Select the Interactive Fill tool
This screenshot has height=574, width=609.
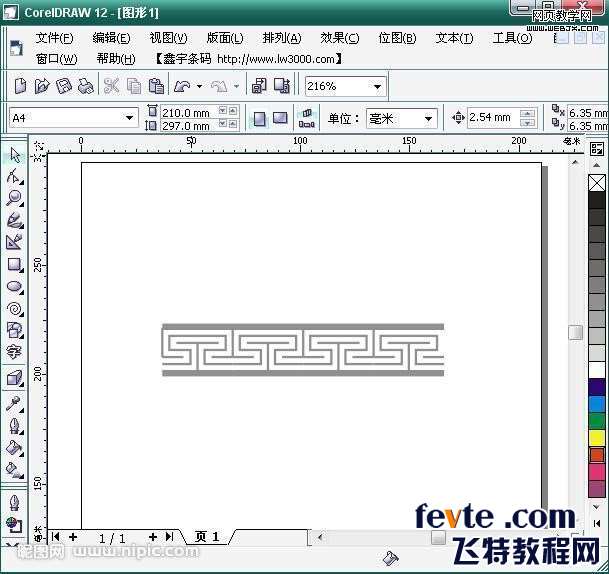coord(15,470)
